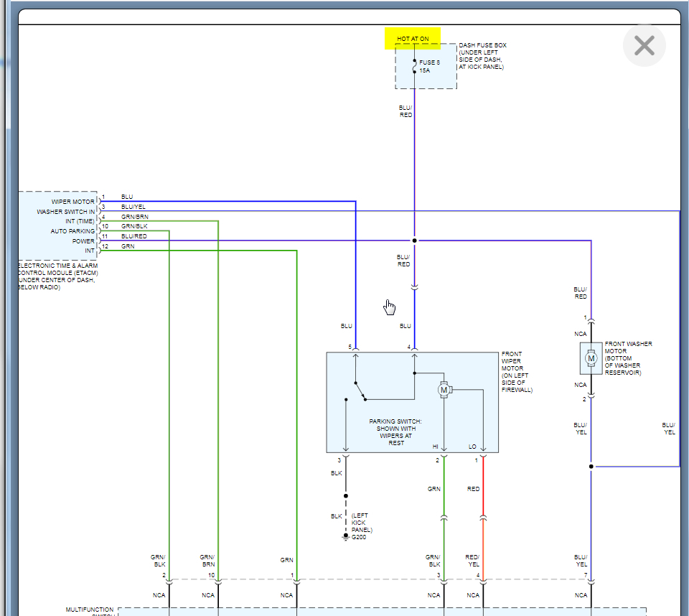Select the AUTO PARKING pin label
This screenshot has width=689, height=616.
72,231
